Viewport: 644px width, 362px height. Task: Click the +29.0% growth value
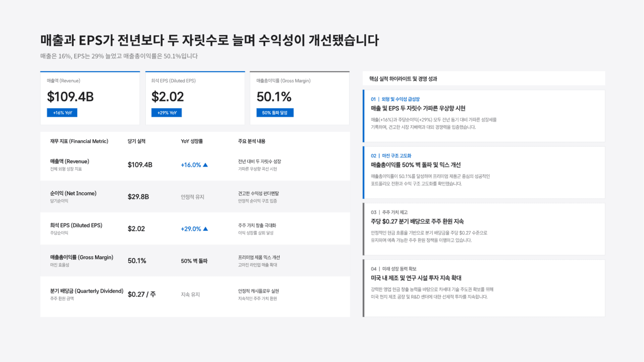(x=191, y=229)
